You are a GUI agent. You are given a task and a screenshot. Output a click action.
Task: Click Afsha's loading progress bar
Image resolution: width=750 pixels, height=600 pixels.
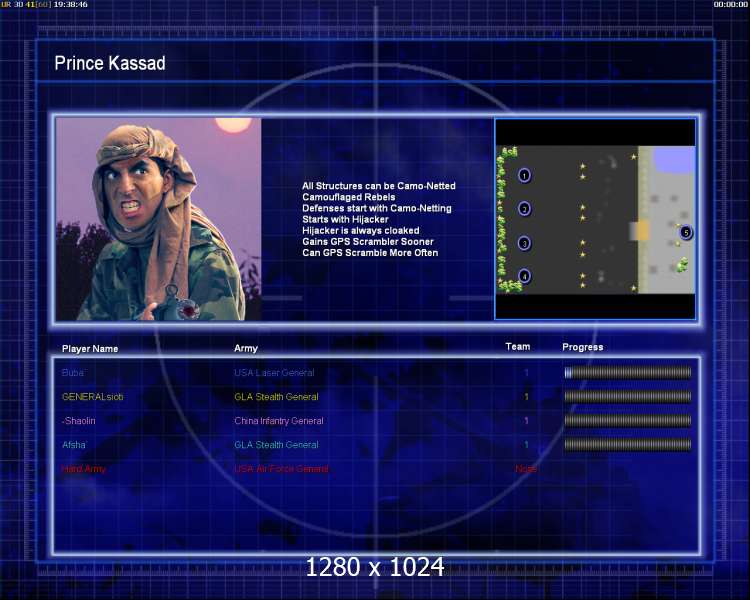coord(628,445)
